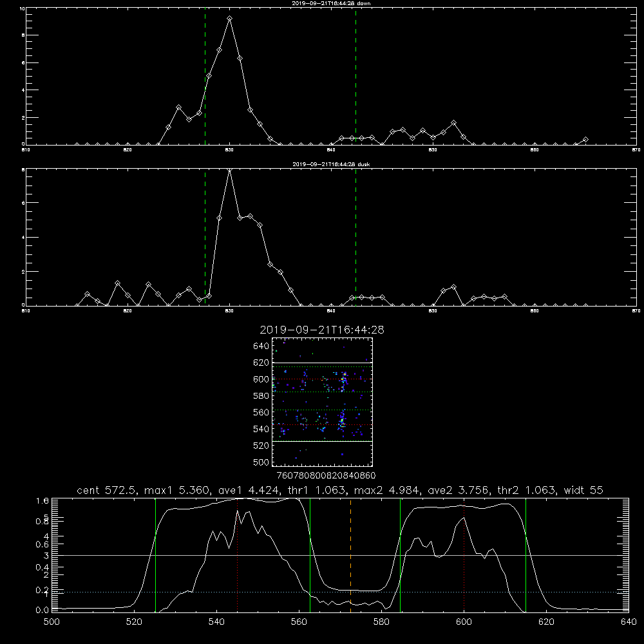Select the 'ave1 4.424' statistic text
644x644 pixels.
point(249,490)
